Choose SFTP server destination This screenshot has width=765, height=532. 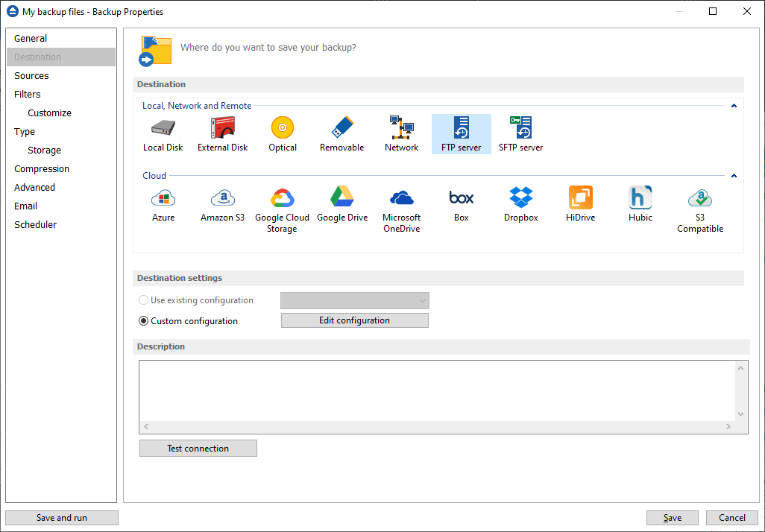coord(520,134)
